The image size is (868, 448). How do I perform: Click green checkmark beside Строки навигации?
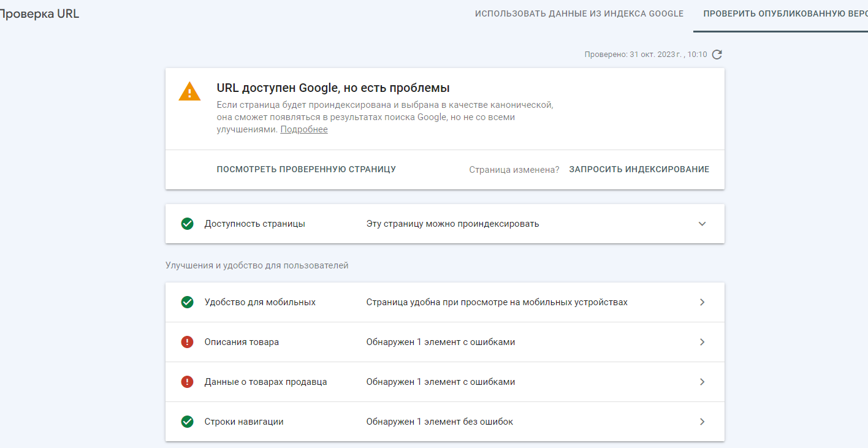coord(188,422)
